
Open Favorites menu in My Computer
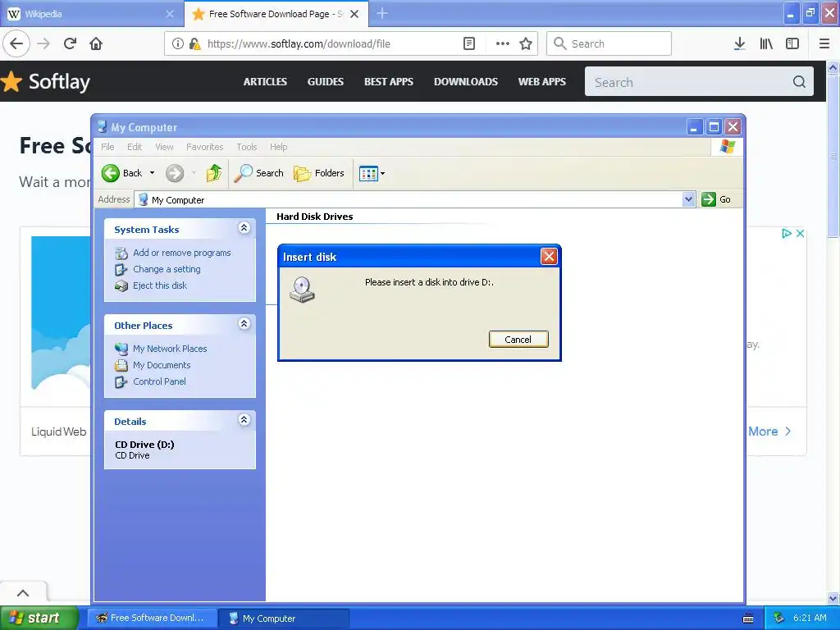[x=204, y=147]
